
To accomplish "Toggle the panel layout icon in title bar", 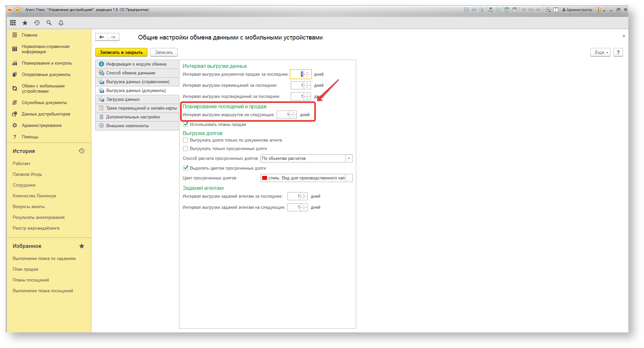I will click(556, 10).
